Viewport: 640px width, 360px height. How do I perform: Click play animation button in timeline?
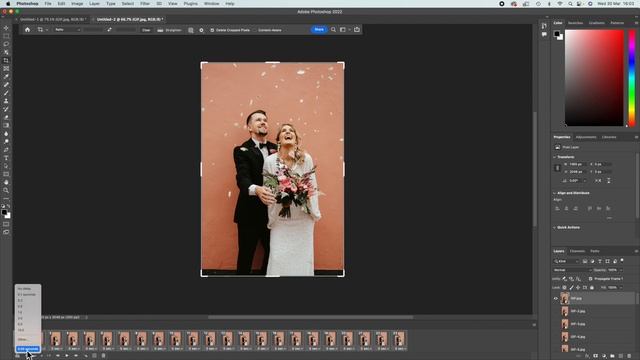67,356
